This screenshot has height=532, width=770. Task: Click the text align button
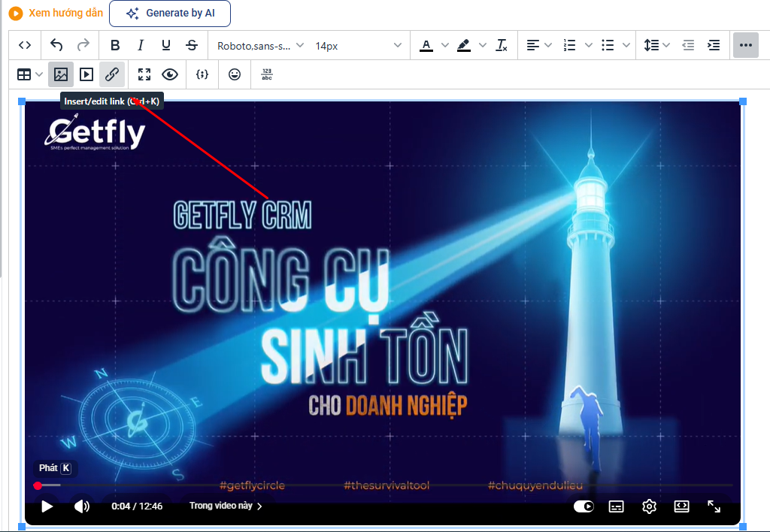click(x=533, y=45)
